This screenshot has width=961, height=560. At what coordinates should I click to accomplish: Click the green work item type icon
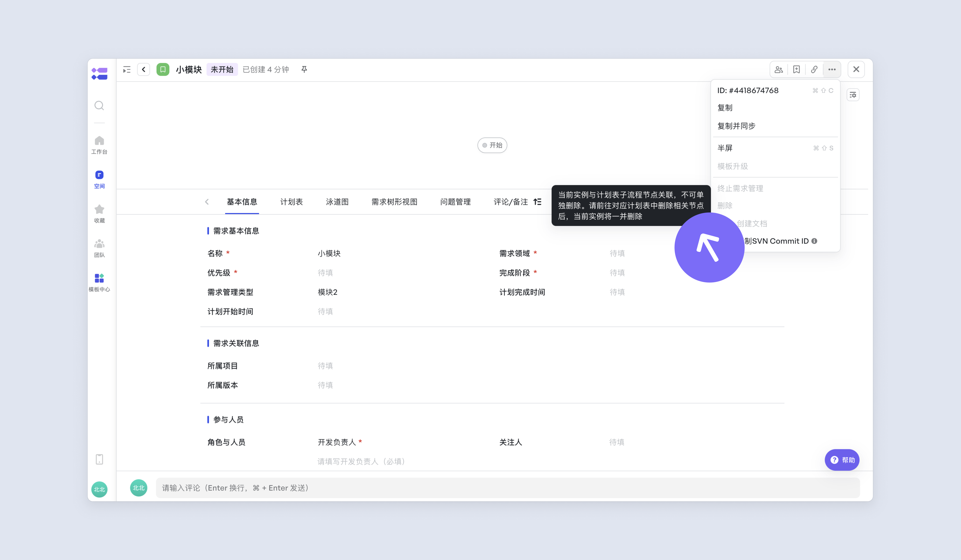pyautogui.click(x=163, y=69)
